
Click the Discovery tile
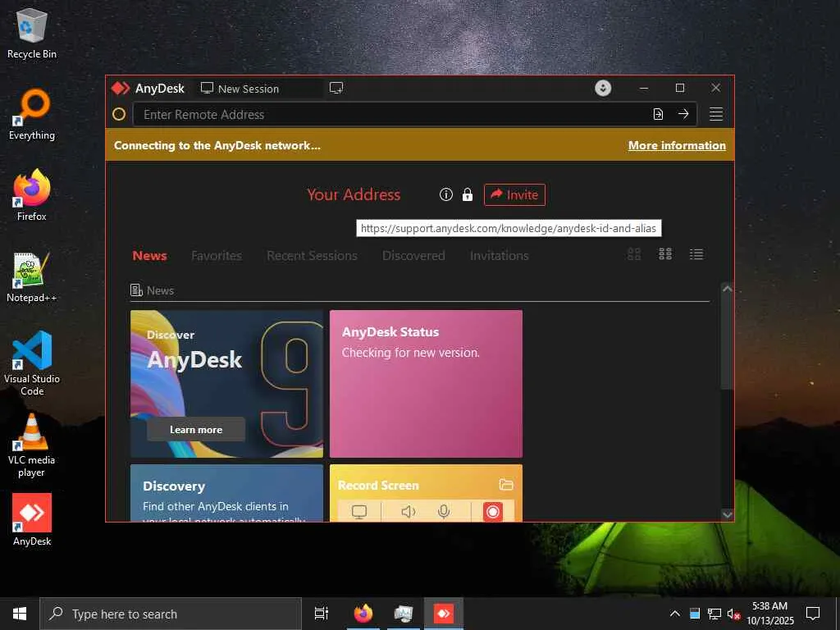click(x=226, y=493)
